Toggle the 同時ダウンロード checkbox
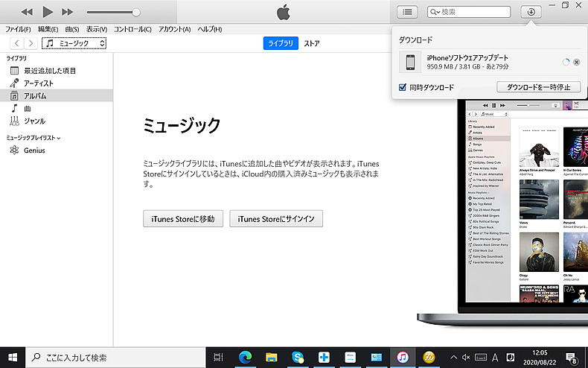The width and height of the screenshot is (588, 368). [x=403, y=87]
